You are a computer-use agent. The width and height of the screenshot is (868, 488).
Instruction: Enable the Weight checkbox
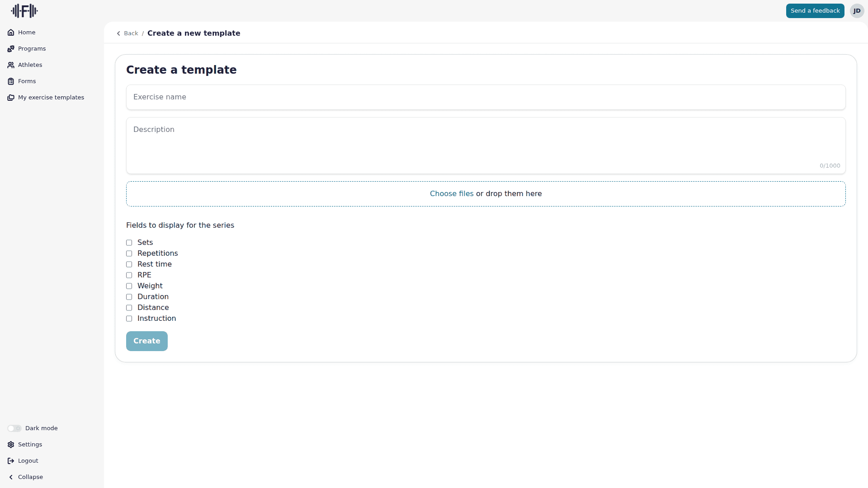(129, 286)
